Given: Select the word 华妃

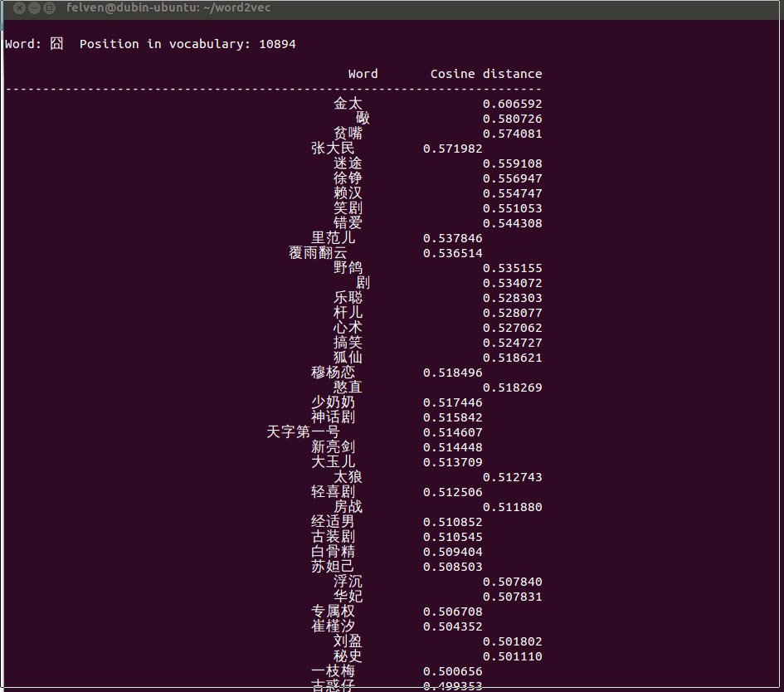Looking at the screenshot, I should pyautogui.click(x=348, y=597).
